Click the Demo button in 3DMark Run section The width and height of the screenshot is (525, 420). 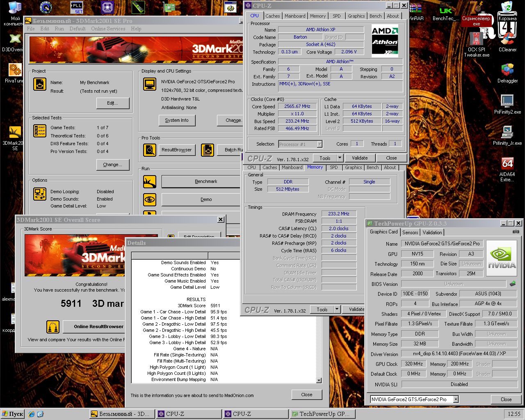coord(201,199)
